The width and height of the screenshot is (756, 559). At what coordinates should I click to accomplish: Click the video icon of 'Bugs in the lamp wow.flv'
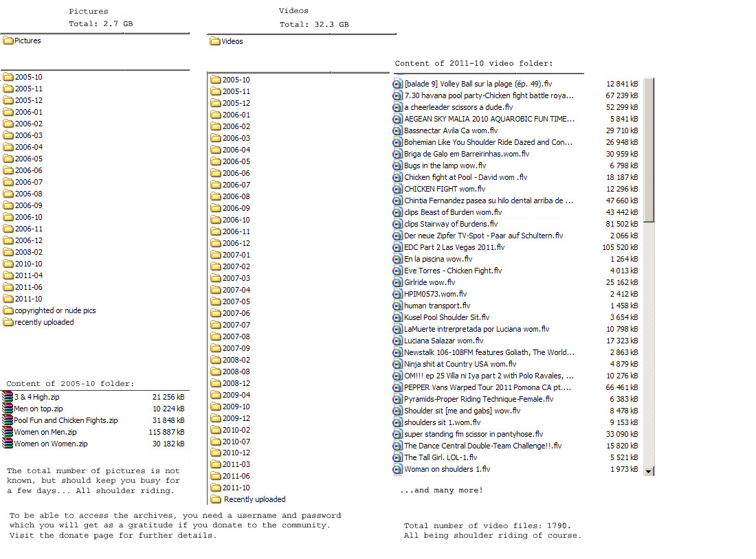(x=397, y=166)
